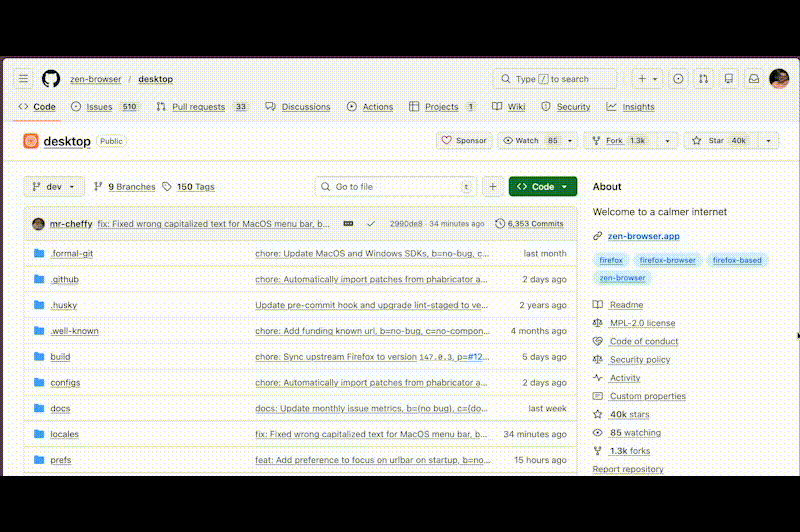Click the orange Zen repository logo
Screen dimensions: 800x532
pos(31,141)
